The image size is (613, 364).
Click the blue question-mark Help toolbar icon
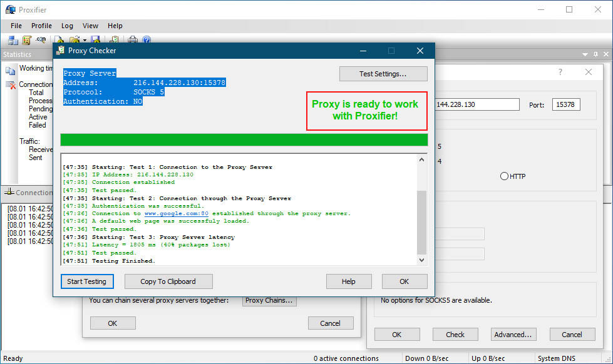[147, 40]
